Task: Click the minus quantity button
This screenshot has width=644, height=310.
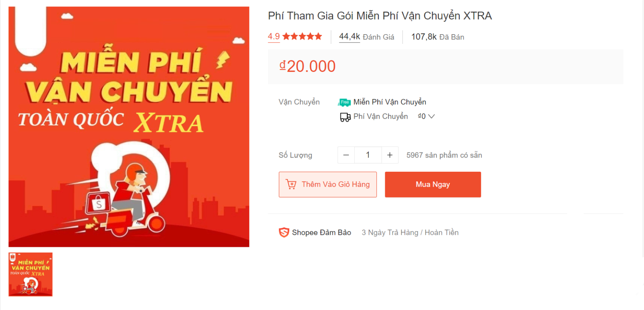Action: (x=346, y=155)
